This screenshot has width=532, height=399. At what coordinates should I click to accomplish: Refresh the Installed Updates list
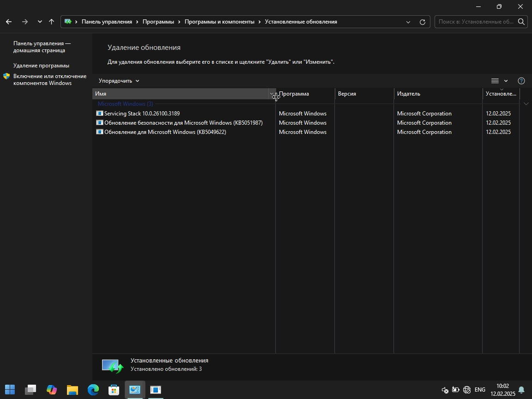pos(422,22)
